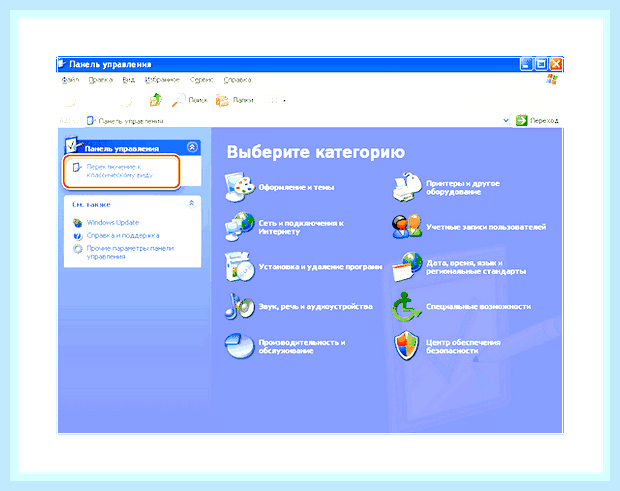
Task: Open the Правка menu
Action: coord(100,80)
